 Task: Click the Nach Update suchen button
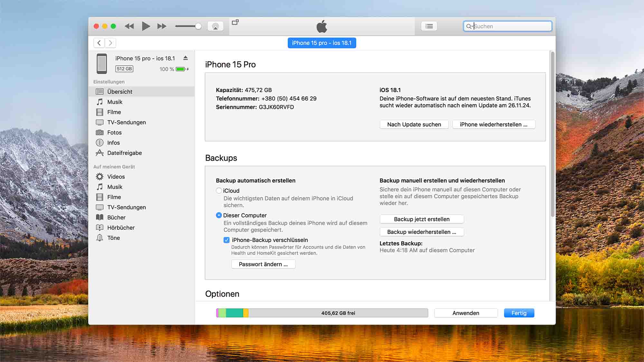pos(414,125)
